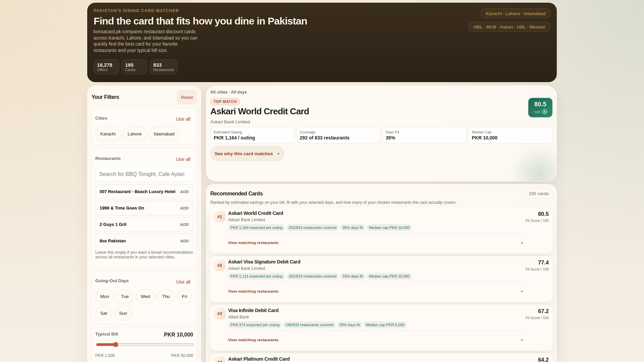Click the #3 rank badge
Screen dimensions: 644x362
(220, 314)
